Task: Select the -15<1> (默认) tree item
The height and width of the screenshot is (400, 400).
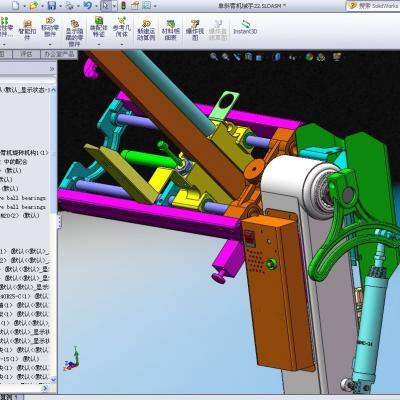Action: point(20,359)
